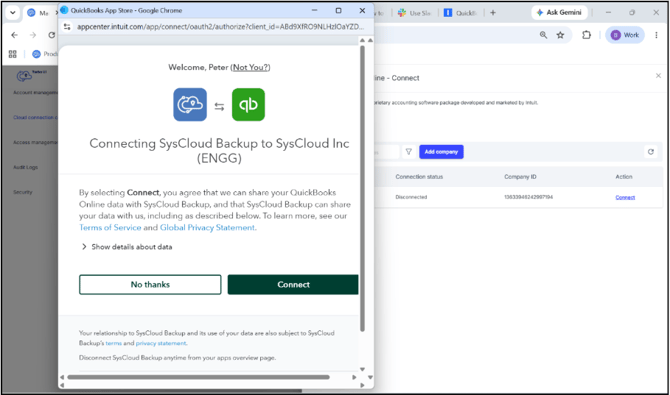Maximize the QuickBooks App Store popup
The width and height of the screenshot is (670, 395).
(338, 10)
